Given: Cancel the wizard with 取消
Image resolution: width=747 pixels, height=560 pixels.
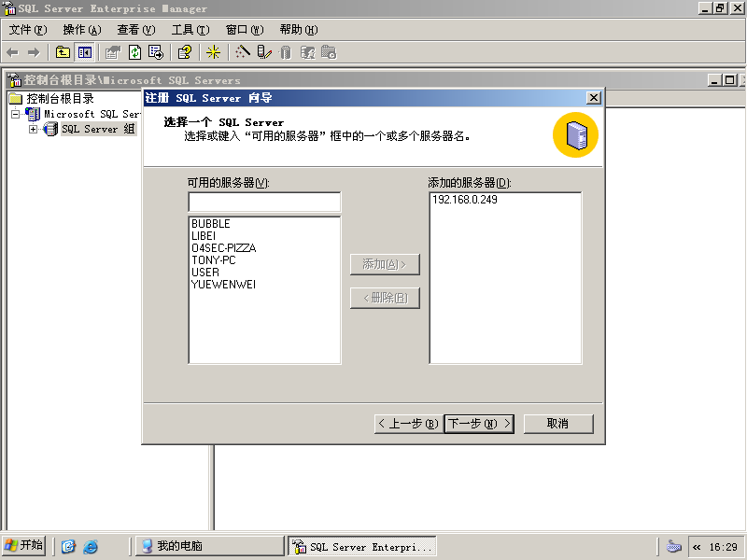Looking at the screenshot, I should (x=558, y=424).
